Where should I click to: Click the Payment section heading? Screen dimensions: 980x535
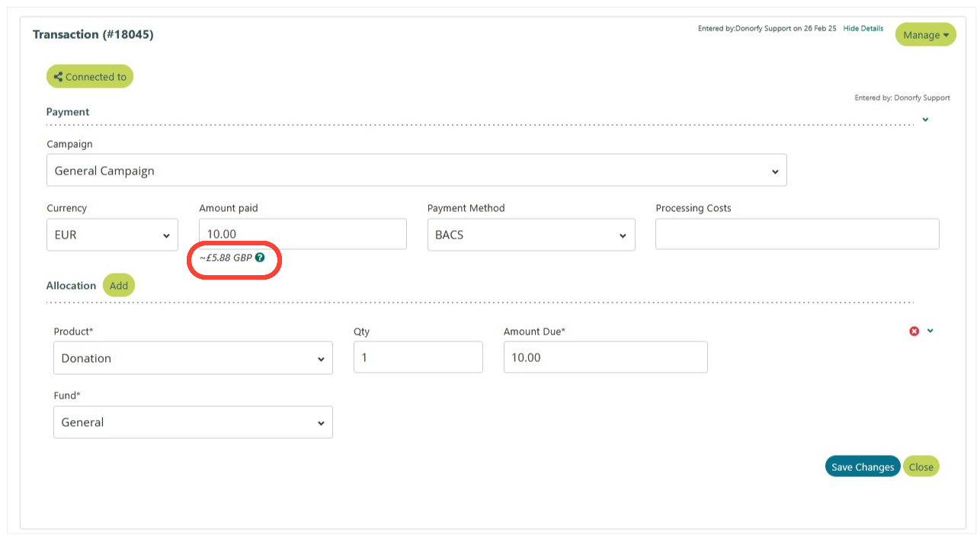click(x=68, y=112)
